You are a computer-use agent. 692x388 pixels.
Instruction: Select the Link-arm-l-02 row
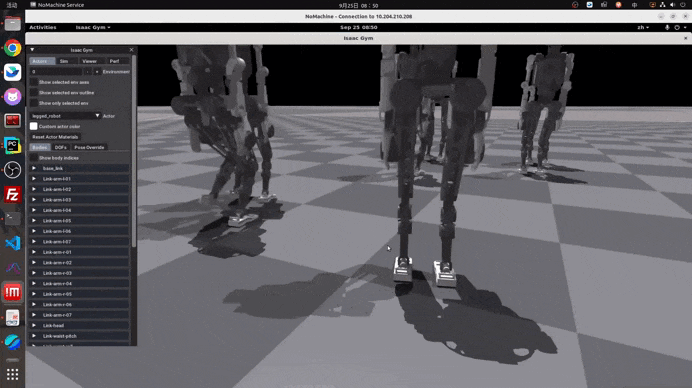(x=79, y=189)
